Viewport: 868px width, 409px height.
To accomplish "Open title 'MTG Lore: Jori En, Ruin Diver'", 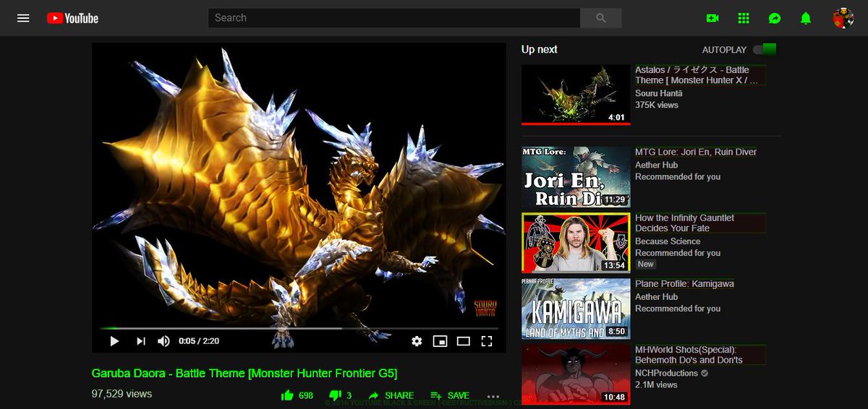I will pos(696,152).
